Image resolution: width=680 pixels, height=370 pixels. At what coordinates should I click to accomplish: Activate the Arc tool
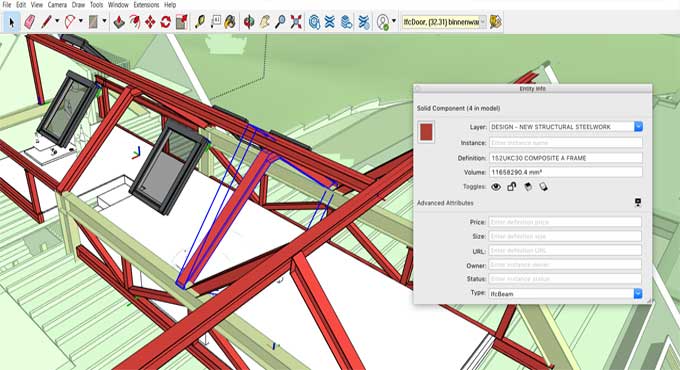(x=69, y=22)
